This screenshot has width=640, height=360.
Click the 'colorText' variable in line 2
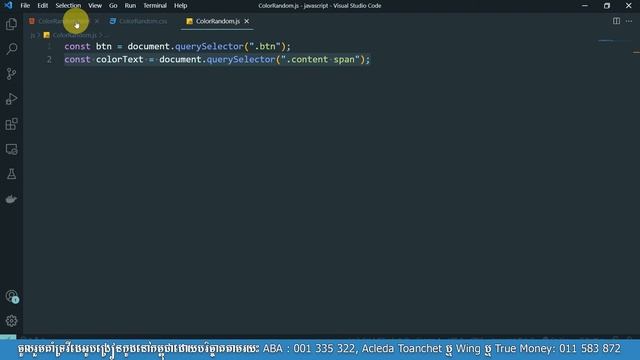[120, 60]
